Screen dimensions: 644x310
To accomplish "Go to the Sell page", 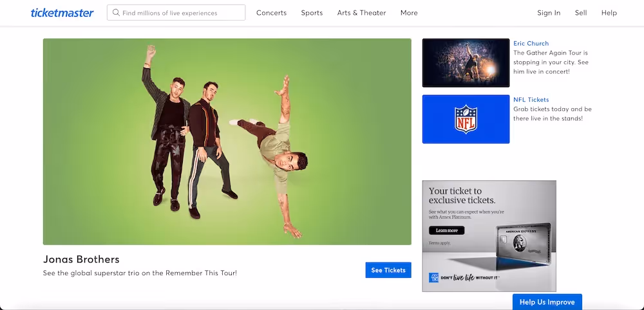I will coord(581,13).
